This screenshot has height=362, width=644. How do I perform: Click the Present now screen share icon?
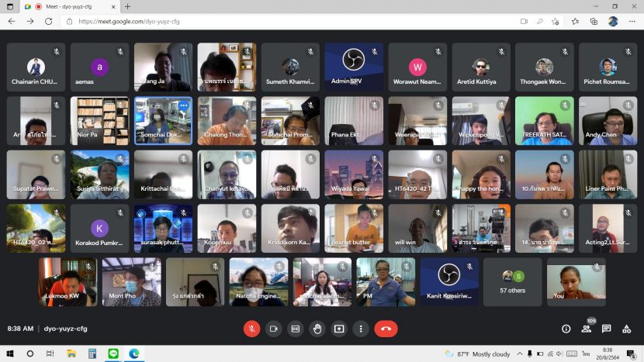pos(338,329)
